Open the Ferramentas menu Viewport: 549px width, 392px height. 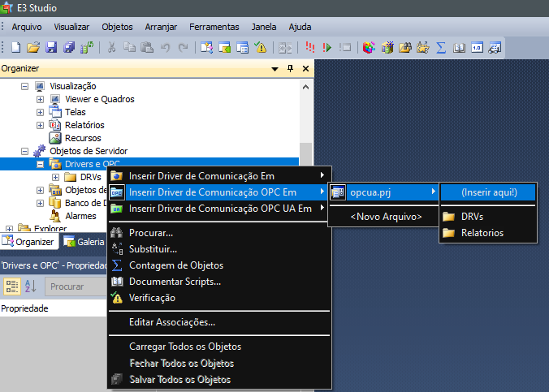(214, 27)
